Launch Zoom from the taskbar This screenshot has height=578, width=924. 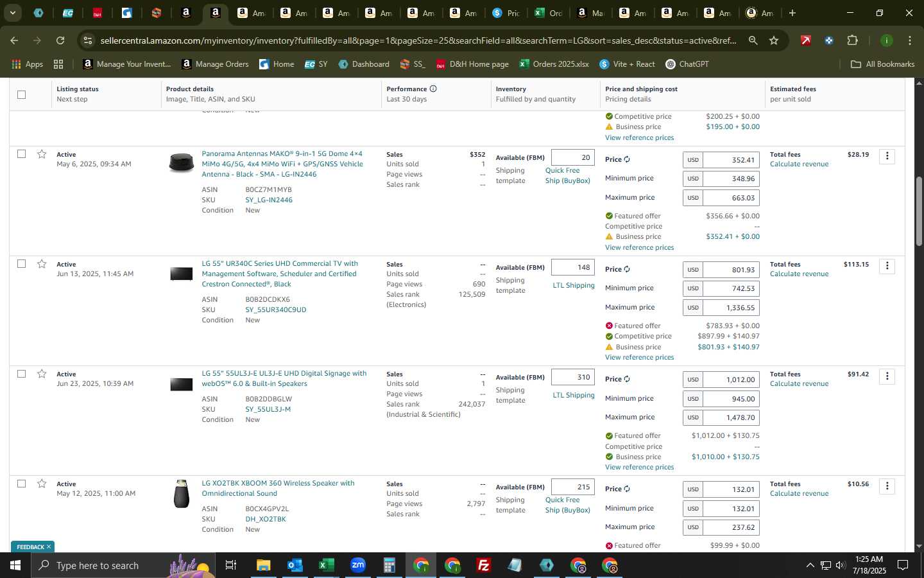357,565
